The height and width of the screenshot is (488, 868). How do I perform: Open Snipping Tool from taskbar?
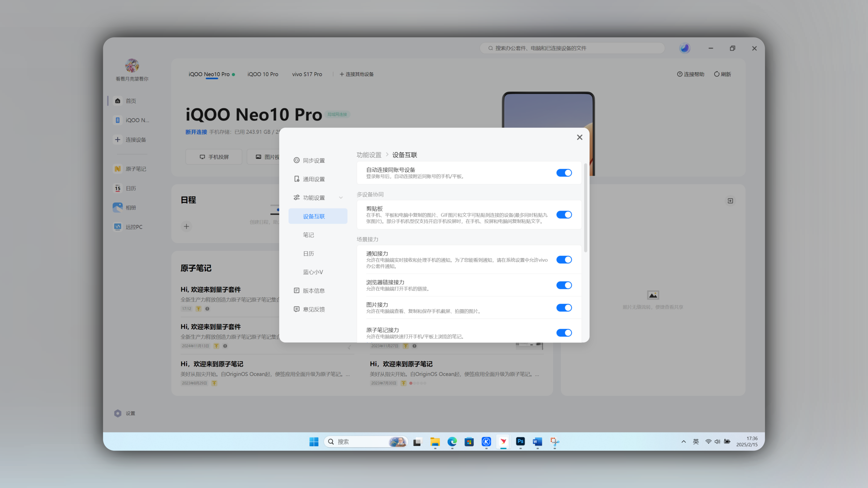pyautogui.click(x=554, y=441)
